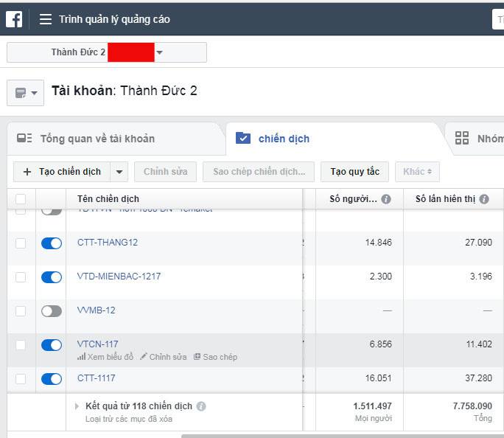Viewport: 504px width, 438px height.
Task: Select the chiến dịch tab
Action: [x=335, y=139]
